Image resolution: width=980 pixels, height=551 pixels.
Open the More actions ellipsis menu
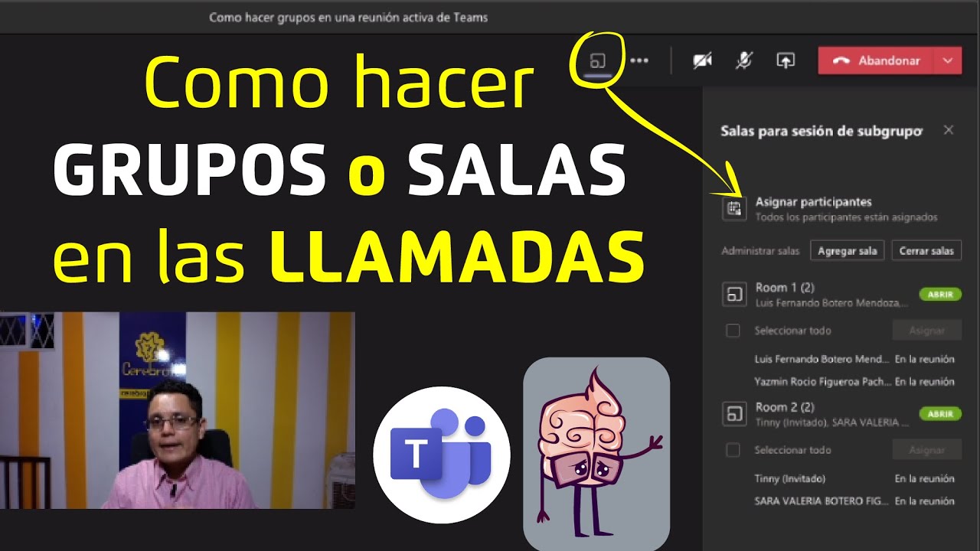pyautogui.click(x=639, y=60)
